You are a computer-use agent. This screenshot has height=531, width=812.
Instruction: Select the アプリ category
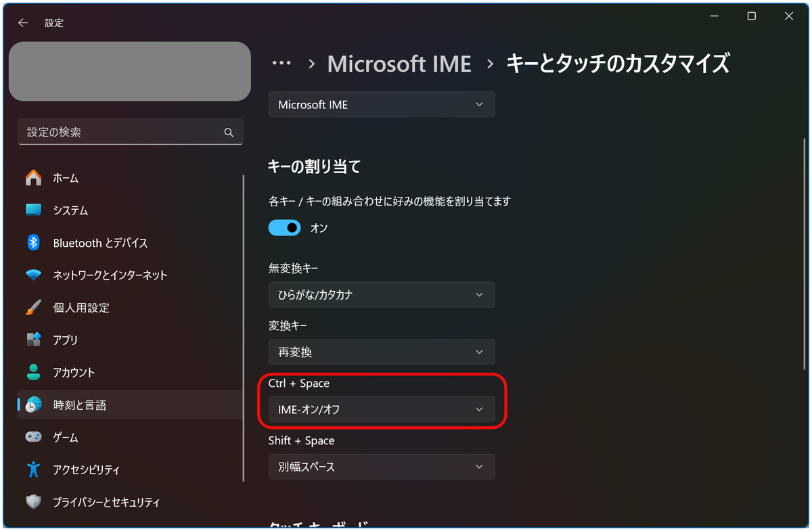(130, 340)
